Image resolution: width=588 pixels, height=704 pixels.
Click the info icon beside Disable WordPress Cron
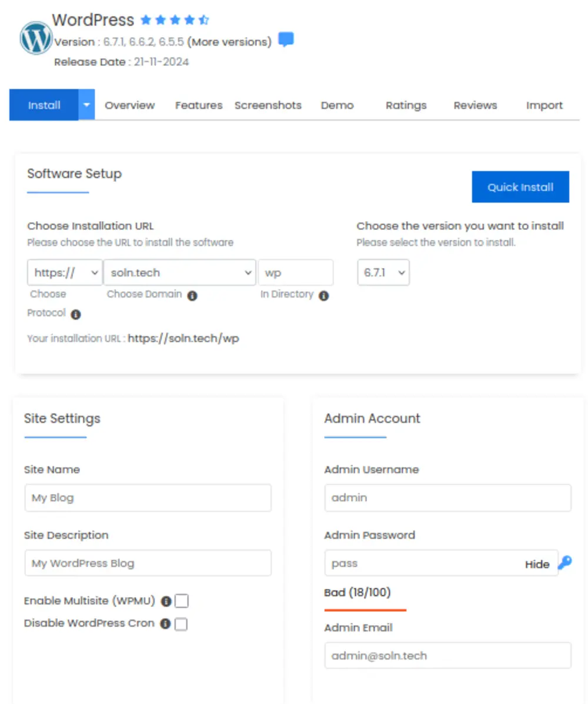[x=166, y=623]
